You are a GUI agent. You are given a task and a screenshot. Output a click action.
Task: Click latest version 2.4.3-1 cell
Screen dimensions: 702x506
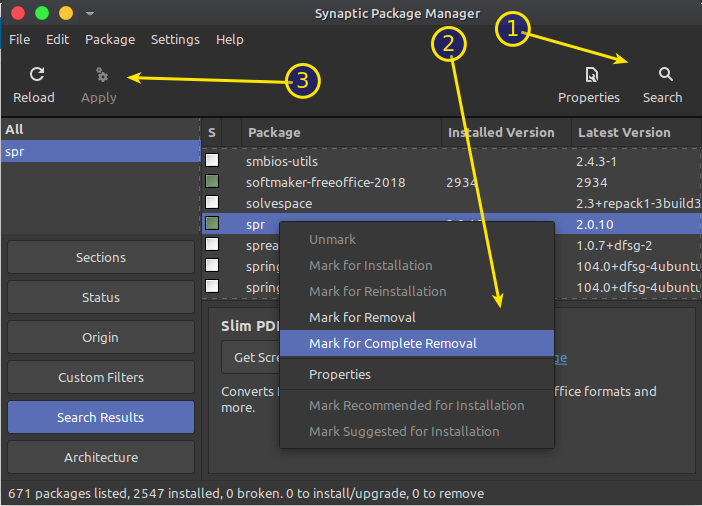(596, 161)
